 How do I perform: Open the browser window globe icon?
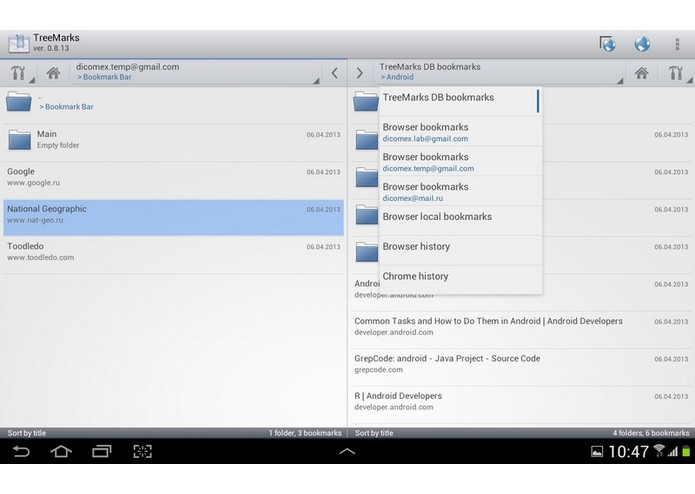point(607,44)
